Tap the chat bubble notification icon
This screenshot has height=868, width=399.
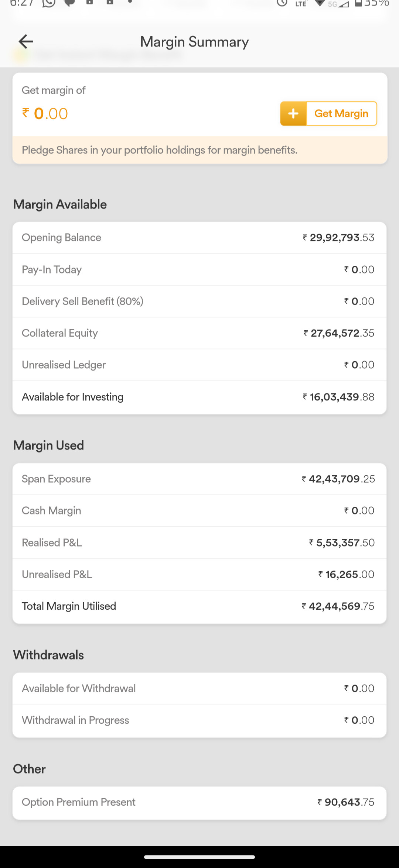69,3
